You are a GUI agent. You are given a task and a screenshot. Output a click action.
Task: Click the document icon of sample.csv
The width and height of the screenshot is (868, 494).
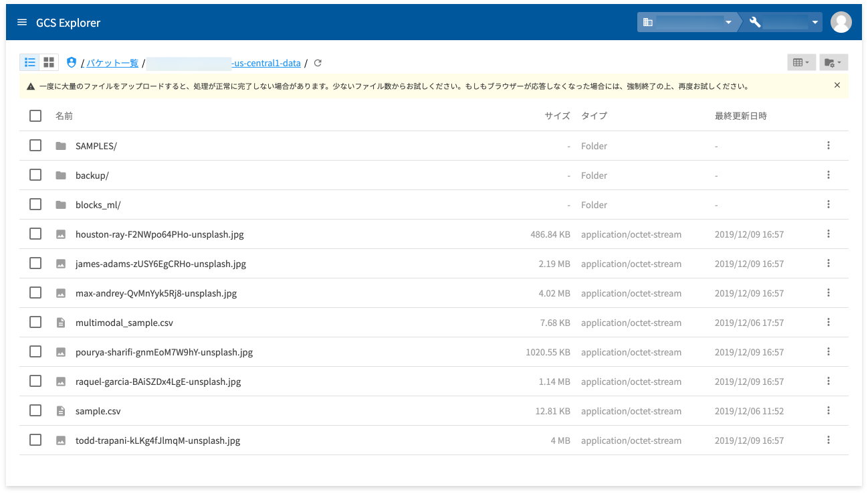[61, 411]
